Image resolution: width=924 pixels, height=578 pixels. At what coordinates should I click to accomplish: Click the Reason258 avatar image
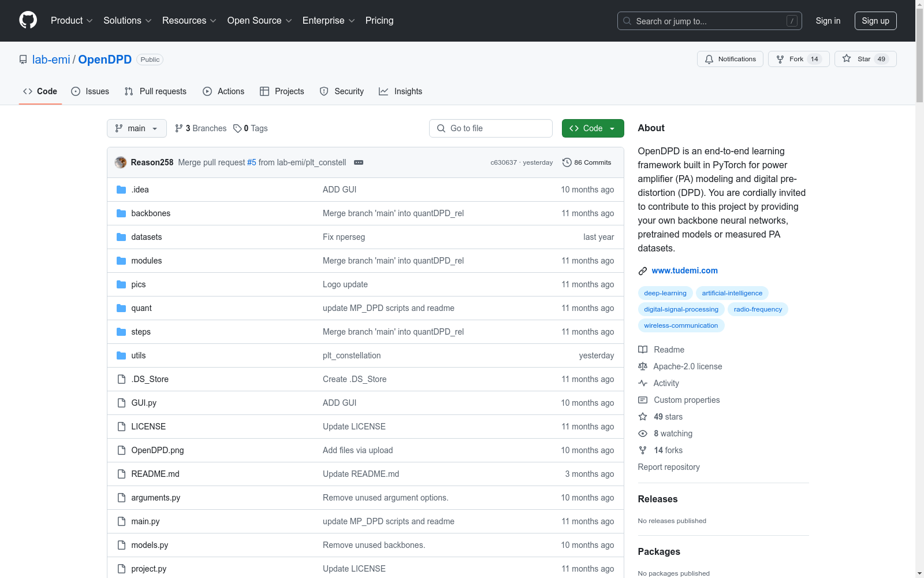[121, 162]
